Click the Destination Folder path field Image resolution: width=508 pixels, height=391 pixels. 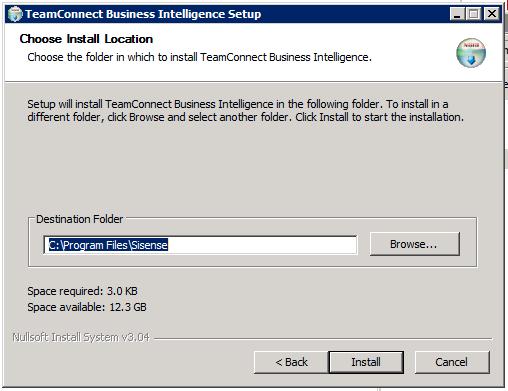(x=200, y=245)
